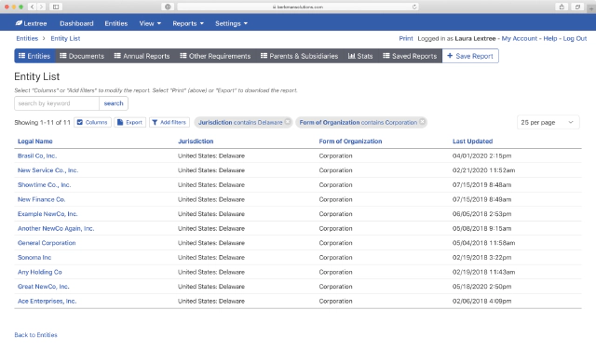
Task: Switch to the Annual Reports tab
Action: tap(142, 56)
